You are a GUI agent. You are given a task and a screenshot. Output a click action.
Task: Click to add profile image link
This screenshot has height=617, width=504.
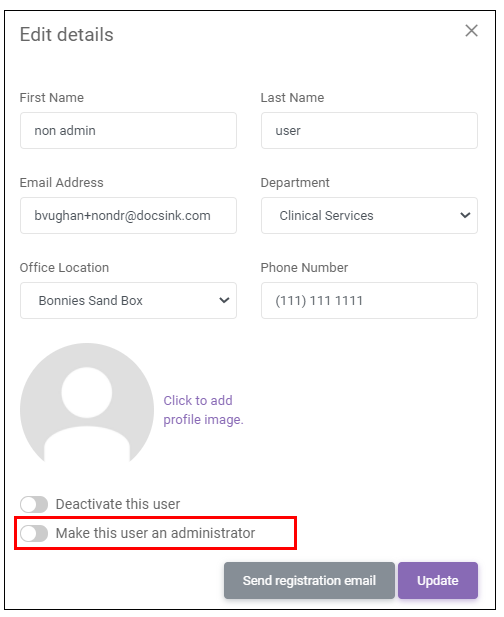coord(203,410)
